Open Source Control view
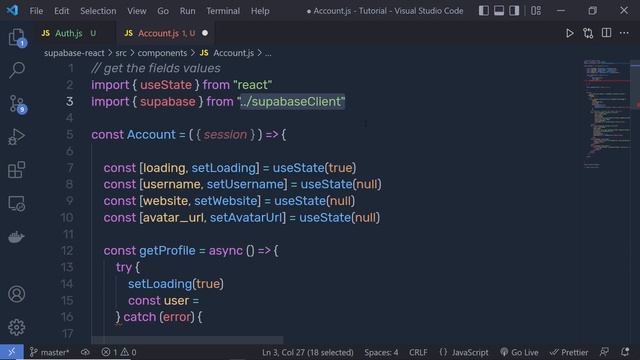Viewport: 640px width, 360px height. (x=16, y=104)
